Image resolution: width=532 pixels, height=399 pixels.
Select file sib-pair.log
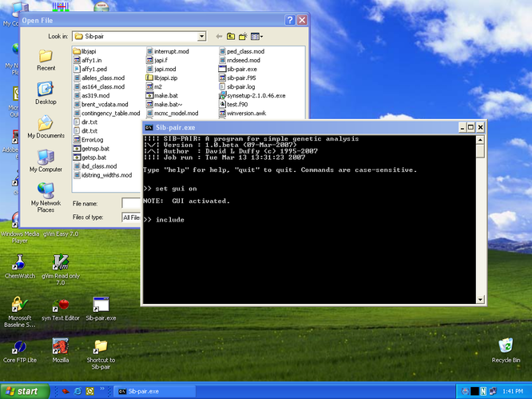coord(236,86)
